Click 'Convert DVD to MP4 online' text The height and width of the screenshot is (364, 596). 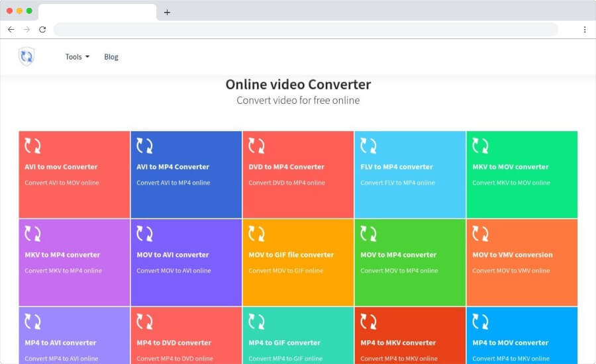(287, 183)
